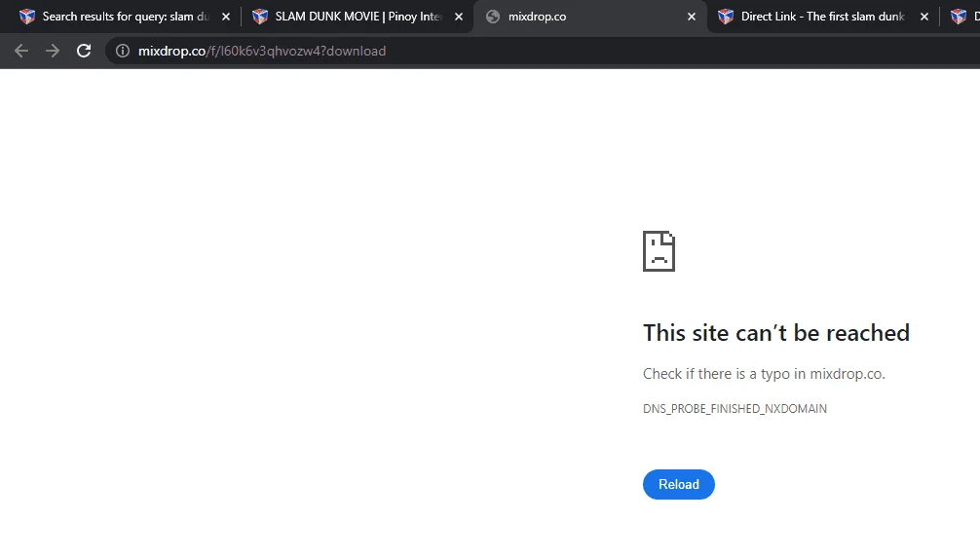
Task: Click 'Check if there is a typo' message
Action: coord(764,374)
